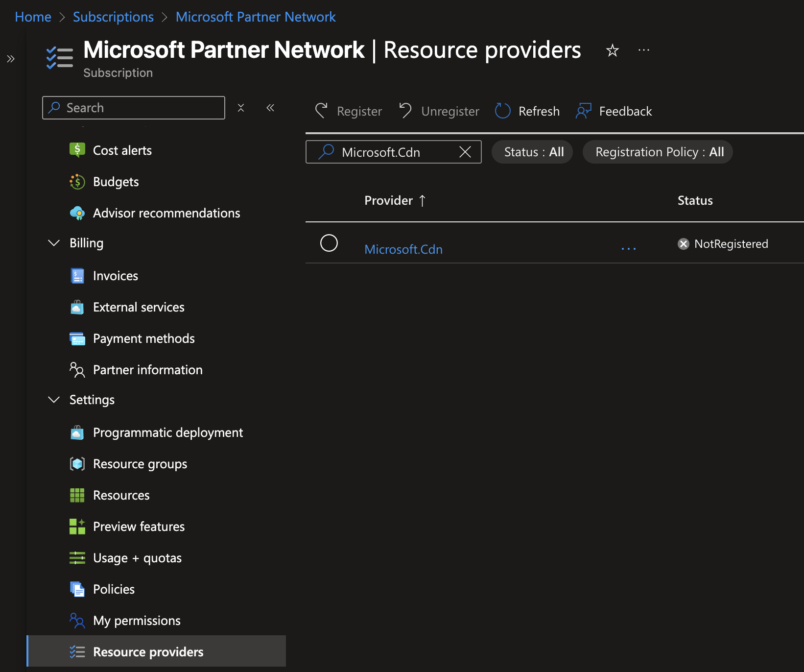Clear the sidebar search with the X icon

tap(241, 108)
